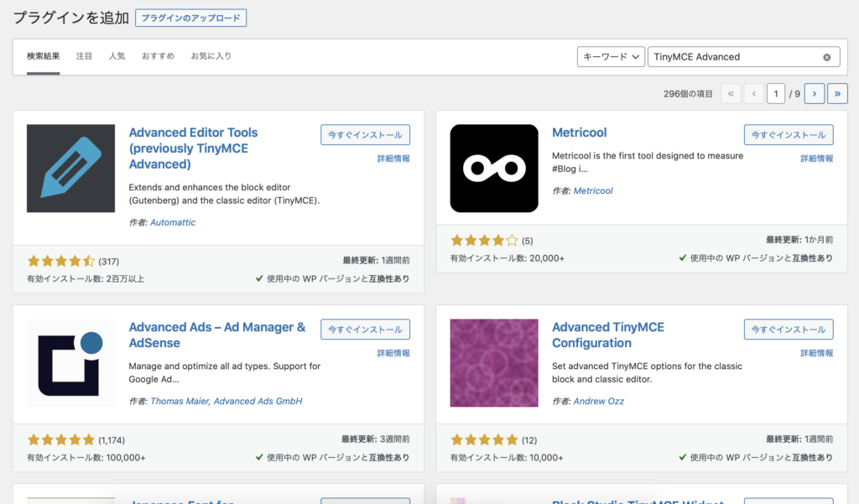Viewport: 859px width, 504px height.
Task: View 詳細情報 for Metricool
Action: [817, 158]
